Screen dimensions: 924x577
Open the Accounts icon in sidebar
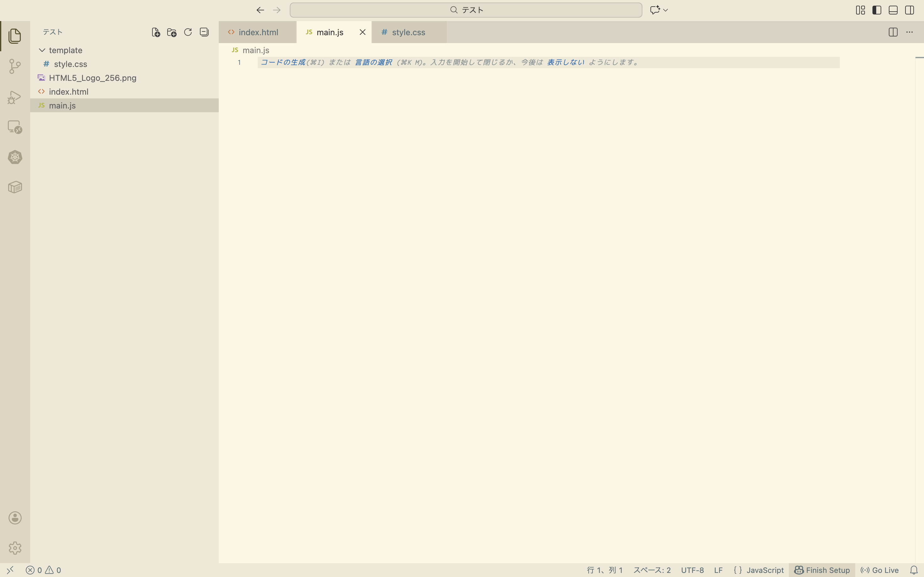click(x=15, y=518)
